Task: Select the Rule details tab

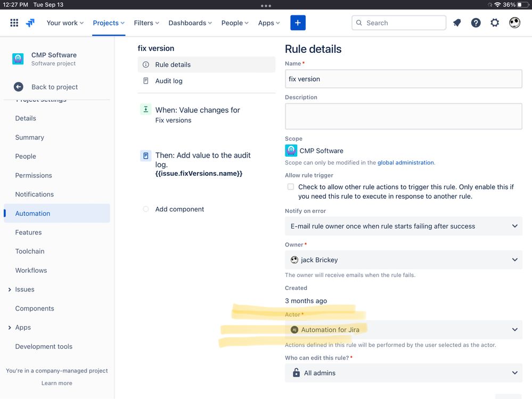Action: pos(207,64)
